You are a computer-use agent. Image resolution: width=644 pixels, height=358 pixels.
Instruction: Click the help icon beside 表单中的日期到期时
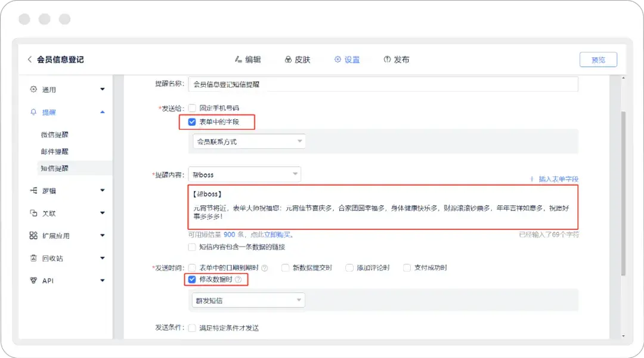click(265, 268)
